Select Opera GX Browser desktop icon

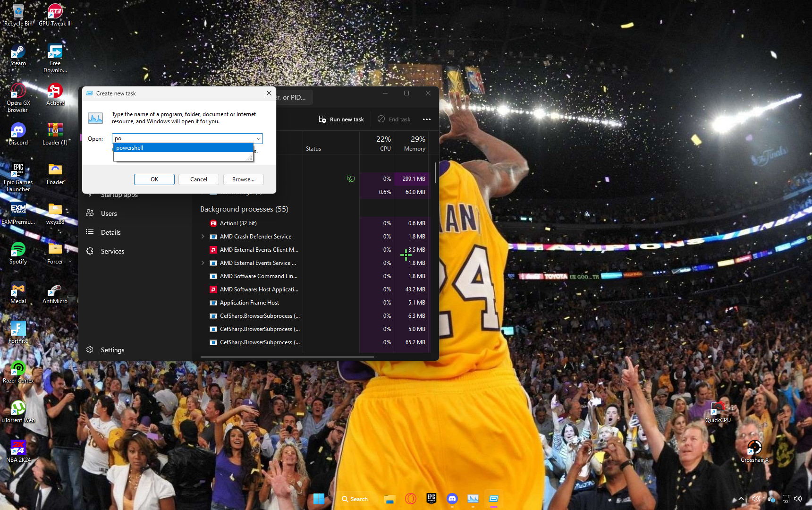coord(18,98)
